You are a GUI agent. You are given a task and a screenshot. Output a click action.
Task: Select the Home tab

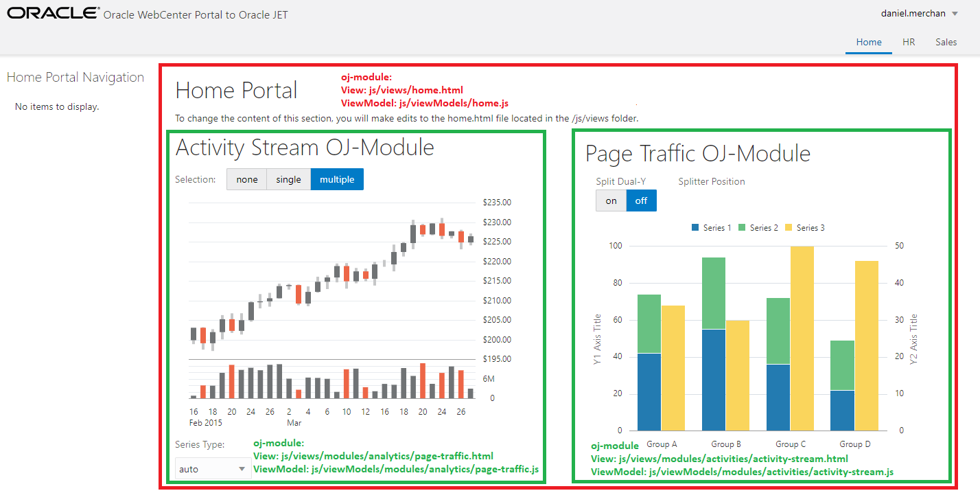click(868, 42)
